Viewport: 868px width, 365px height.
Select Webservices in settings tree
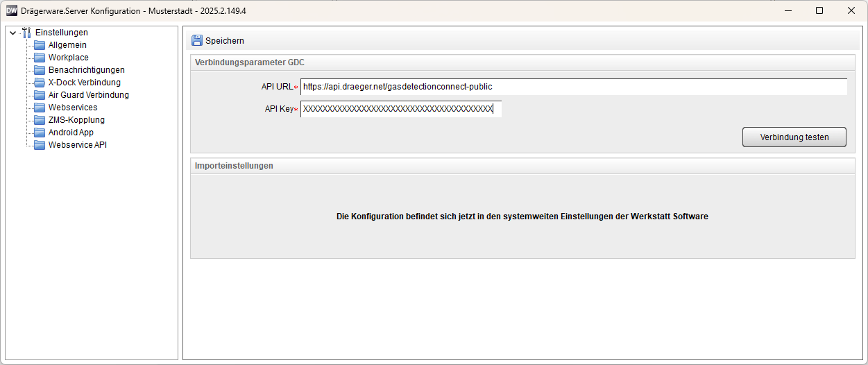click(73, 108)
